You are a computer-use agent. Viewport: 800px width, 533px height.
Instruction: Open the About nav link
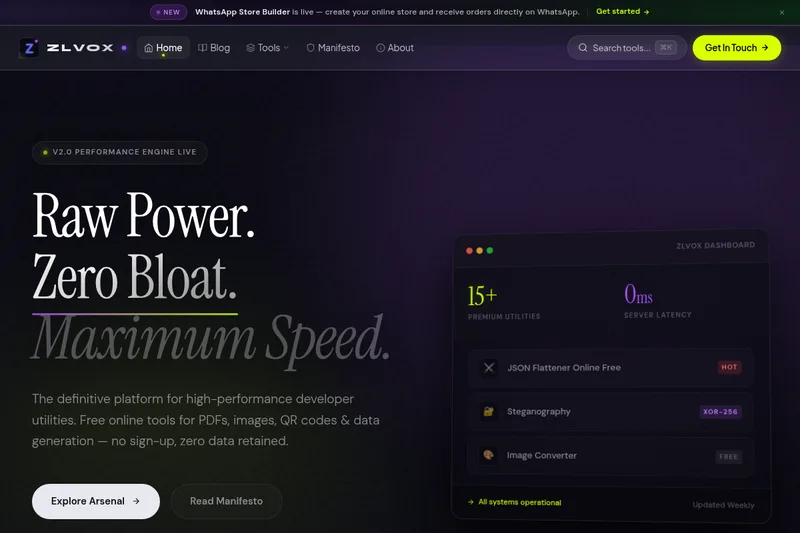tap(395, 48)
